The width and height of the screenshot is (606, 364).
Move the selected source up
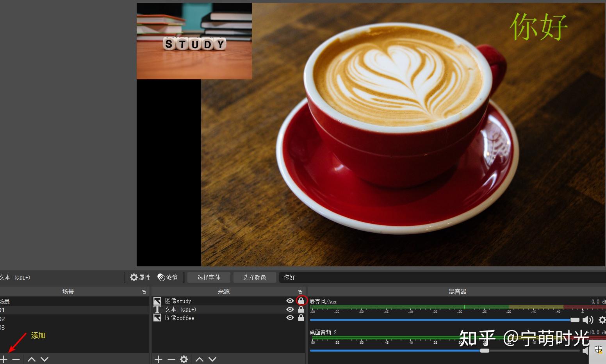tap(199, 359)
